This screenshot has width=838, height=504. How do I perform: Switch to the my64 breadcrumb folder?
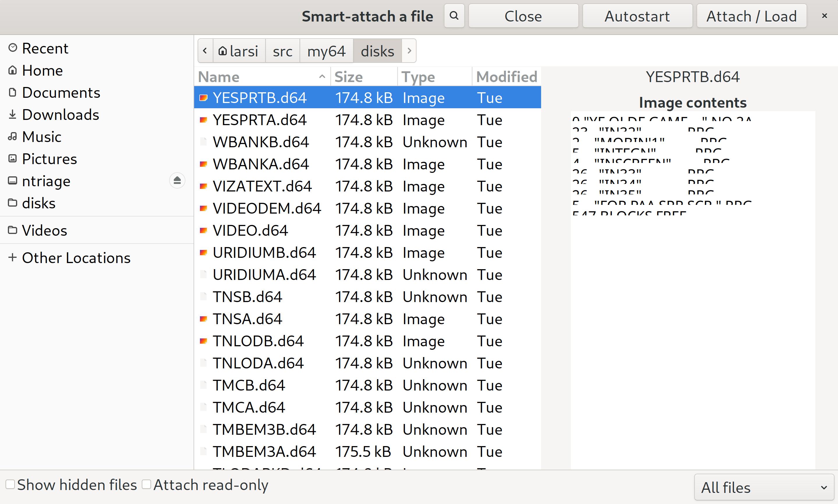(x=326, y=51)
